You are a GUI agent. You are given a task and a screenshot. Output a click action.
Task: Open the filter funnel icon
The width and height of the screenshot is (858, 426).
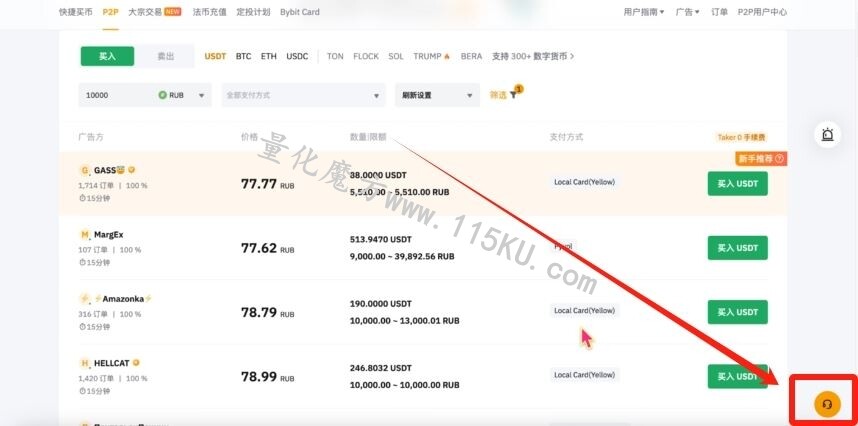513,95
